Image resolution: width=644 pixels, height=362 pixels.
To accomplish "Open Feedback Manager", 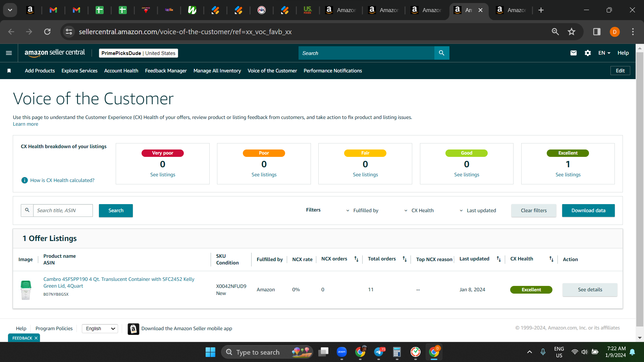I will point(166,71).
